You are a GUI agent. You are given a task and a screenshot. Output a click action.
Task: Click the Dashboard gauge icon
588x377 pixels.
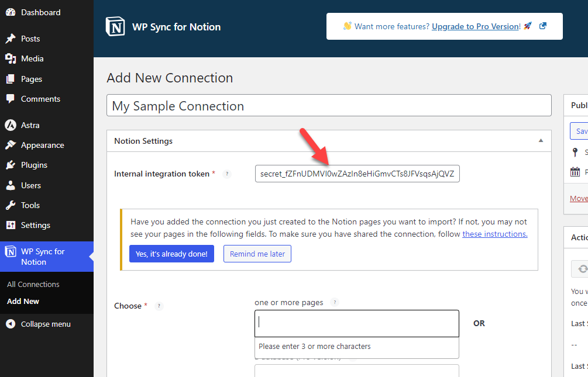[x=11, y=12]
